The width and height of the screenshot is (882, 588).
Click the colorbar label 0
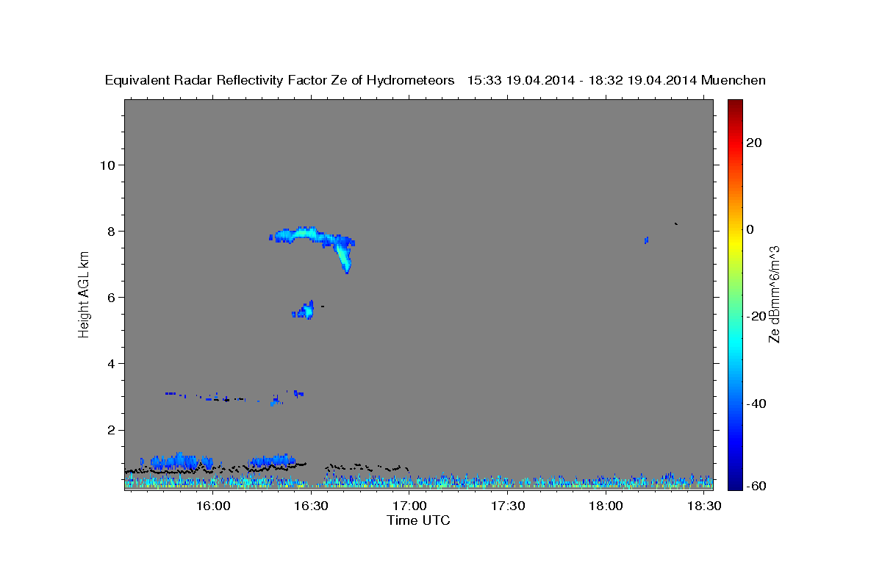pos(750,229)
